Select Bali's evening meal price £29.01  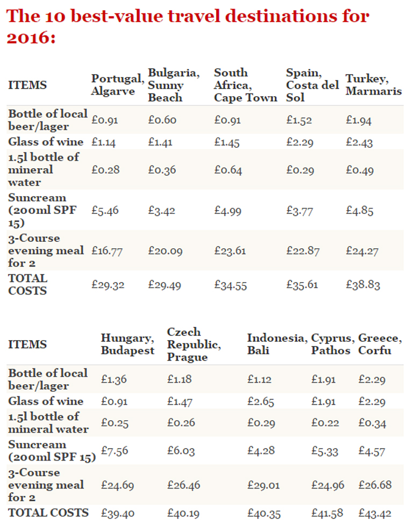(263, 485)
